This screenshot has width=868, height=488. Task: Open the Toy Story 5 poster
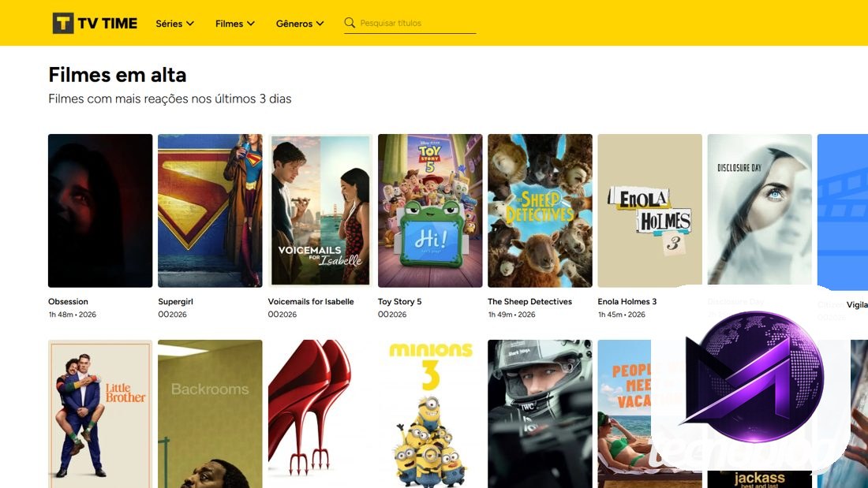pyautogui.click(x=430, y=210)
